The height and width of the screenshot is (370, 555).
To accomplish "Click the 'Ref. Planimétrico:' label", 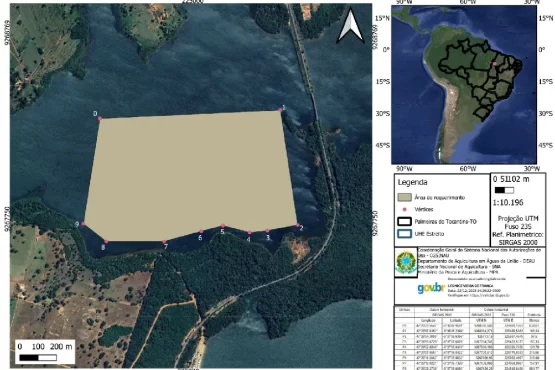I will (x=518, y=234).
